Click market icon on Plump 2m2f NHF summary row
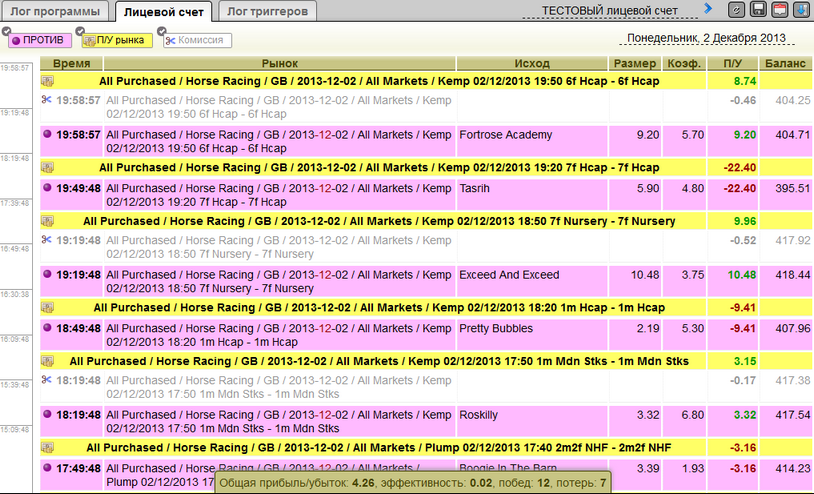This screenshot has width=814, height=494. click(x=47, y=447)
